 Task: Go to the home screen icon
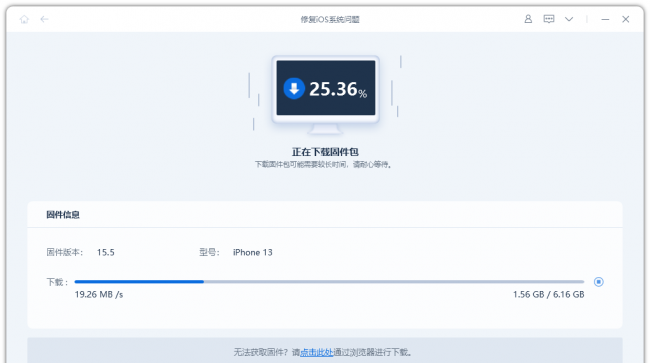pos(24,19)
